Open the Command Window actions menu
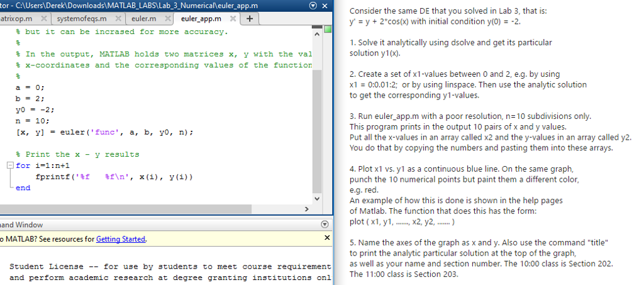 pos(325,225)
